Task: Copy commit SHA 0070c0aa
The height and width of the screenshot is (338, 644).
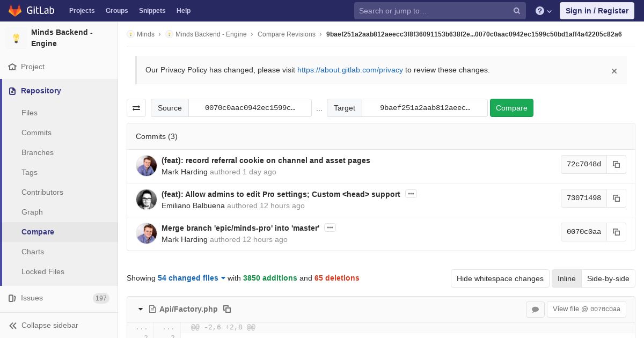Action: [x=616, y=232]
